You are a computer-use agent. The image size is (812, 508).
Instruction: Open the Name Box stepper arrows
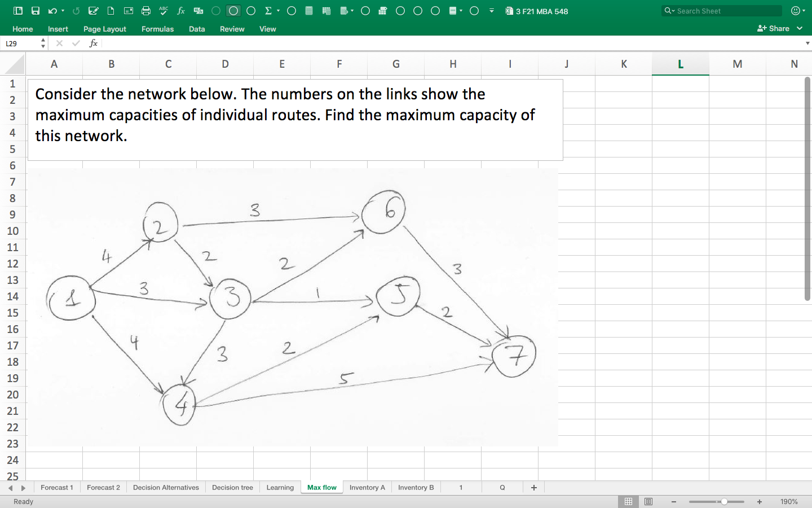[x=43, y=43]
